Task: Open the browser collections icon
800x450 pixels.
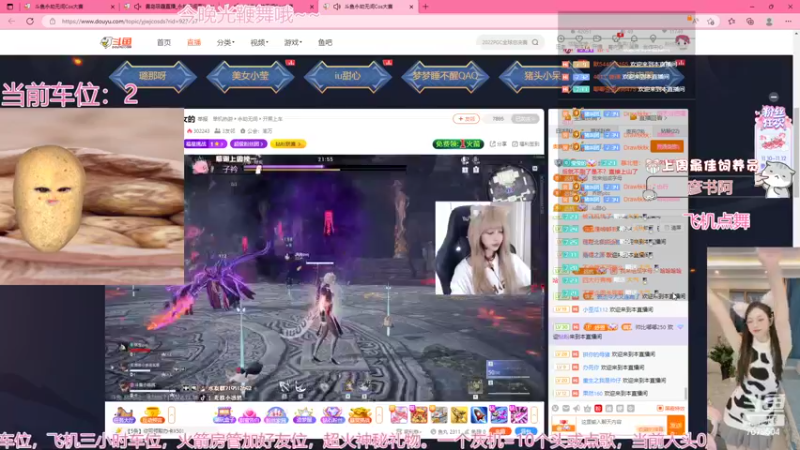Action: [x=750, y=21]
